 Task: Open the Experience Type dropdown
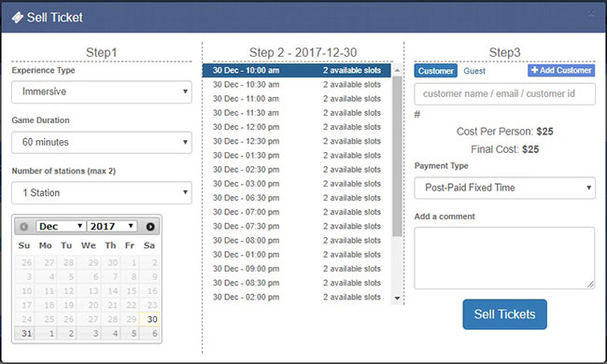point(102,92)
